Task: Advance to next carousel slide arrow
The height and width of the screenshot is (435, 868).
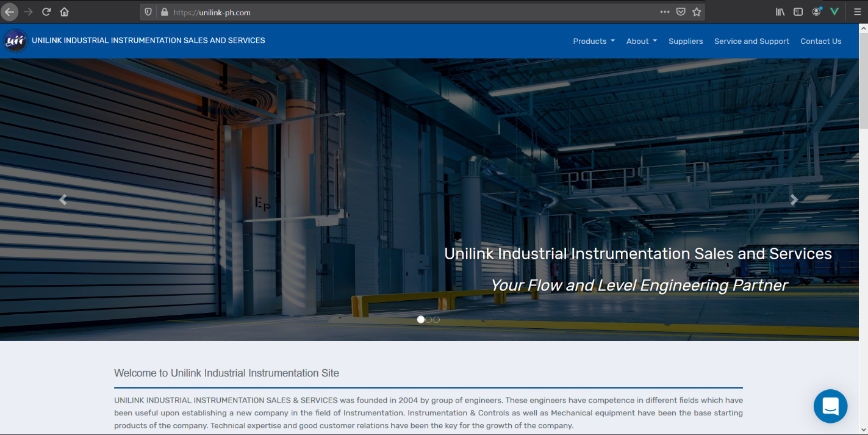Action: click(x=794, y=200)
